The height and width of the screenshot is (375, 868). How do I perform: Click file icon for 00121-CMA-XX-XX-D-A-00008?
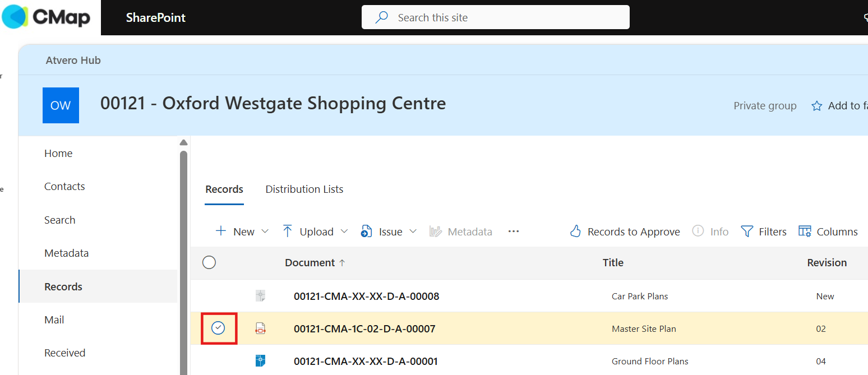260,296
